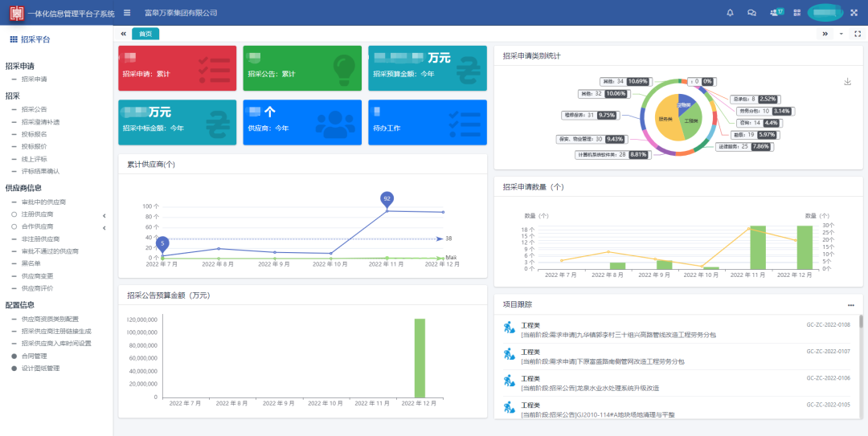Open 审批不通过的供应商 menu item
Screen dimensions: 868x436
click(50, 251)
